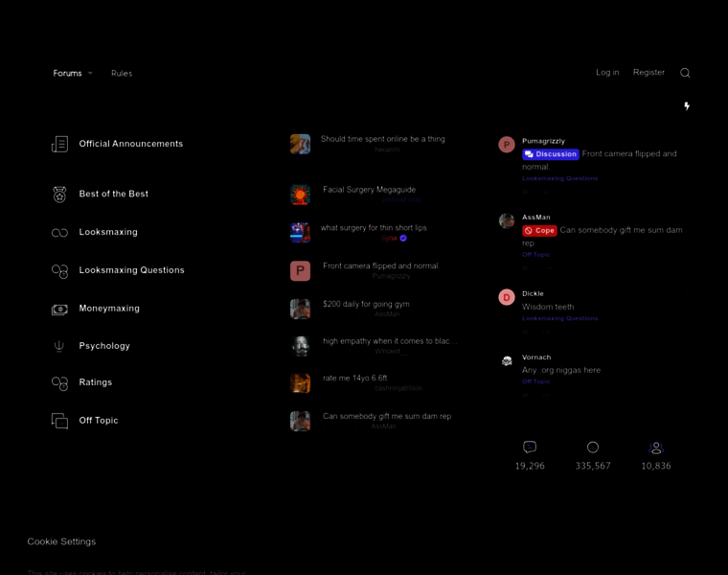Open Off Topic link under Vornach post

coord(535,381)
